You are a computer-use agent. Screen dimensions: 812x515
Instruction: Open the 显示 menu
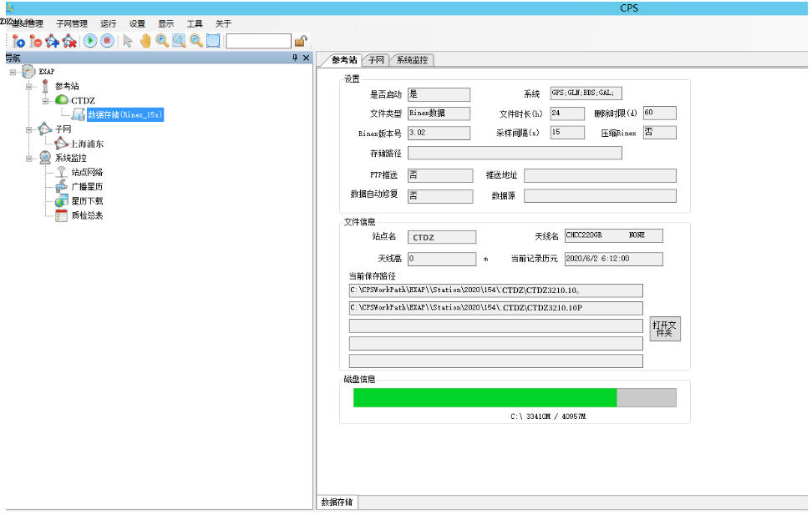(x=165, y=24)
